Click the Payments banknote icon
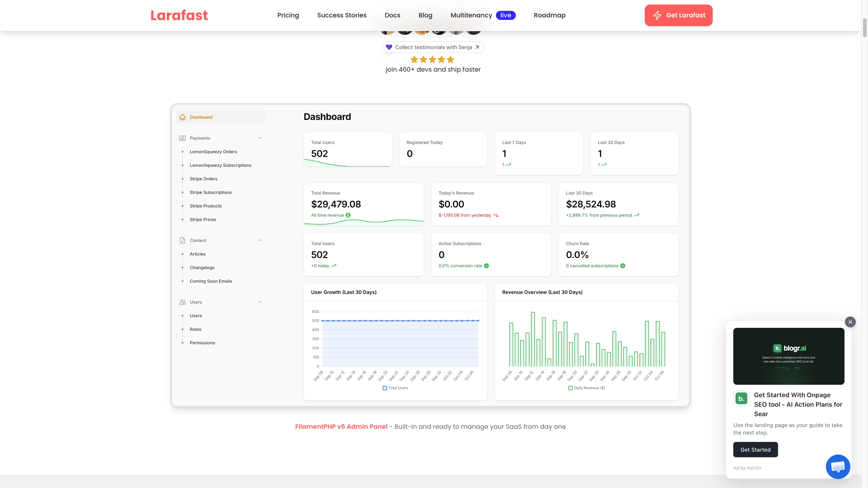This screenshot has height=488, width=868. click(182, 138)
